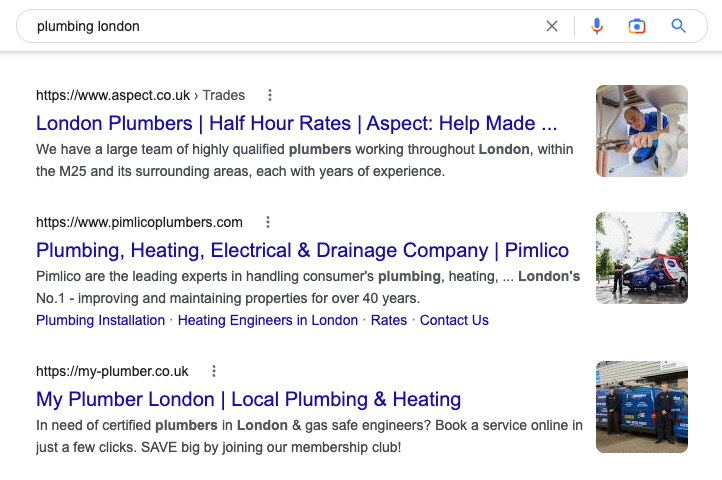Click the https://my-plumber.co.uk URL text
This screenshot has width=722, height=480.
pyautogui.click(x=112, y=371)
